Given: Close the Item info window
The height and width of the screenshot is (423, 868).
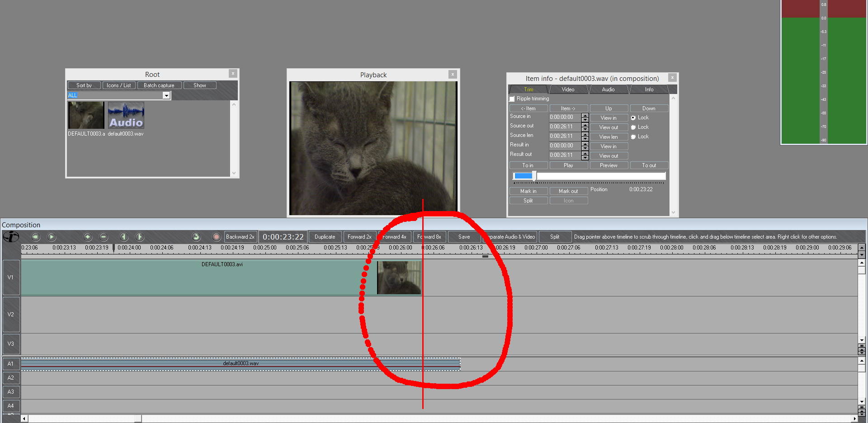Looking at the screenshot, I should click(x=672, y=78).
